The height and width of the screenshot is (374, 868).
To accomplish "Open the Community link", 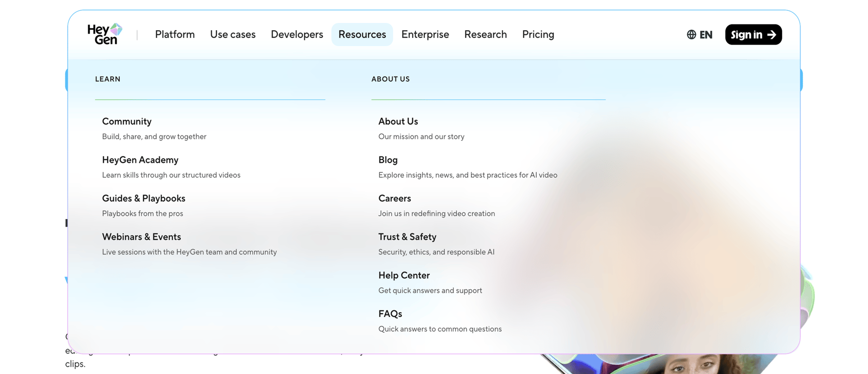I will pyautogui.click(x=127, y=121).
